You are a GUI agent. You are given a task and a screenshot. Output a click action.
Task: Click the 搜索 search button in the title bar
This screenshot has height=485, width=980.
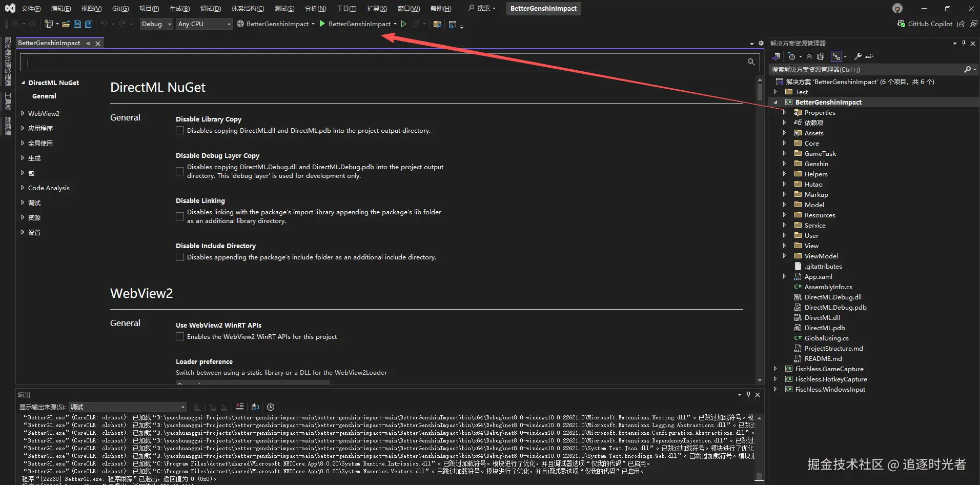[x=482, y=8]
